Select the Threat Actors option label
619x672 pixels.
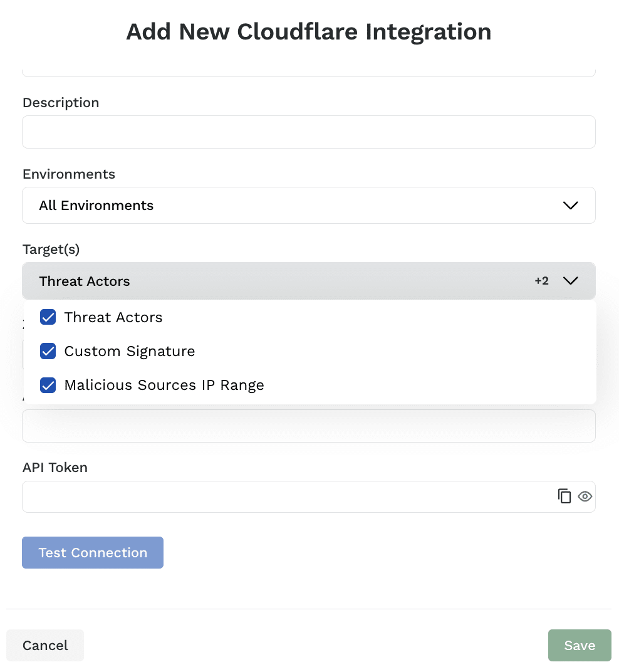click(113, 317)
